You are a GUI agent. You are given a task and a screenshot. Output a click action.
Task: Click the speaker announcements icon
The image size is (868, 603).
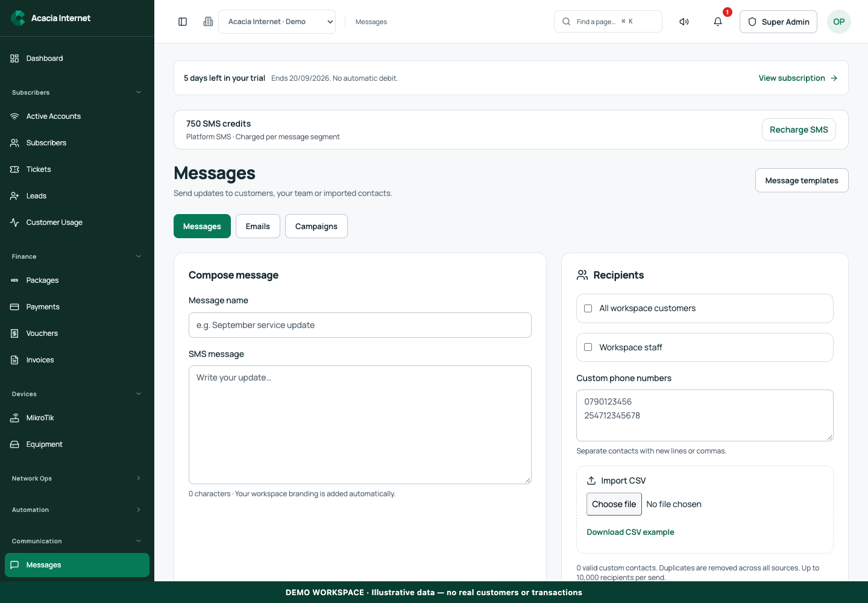point(684,22)
